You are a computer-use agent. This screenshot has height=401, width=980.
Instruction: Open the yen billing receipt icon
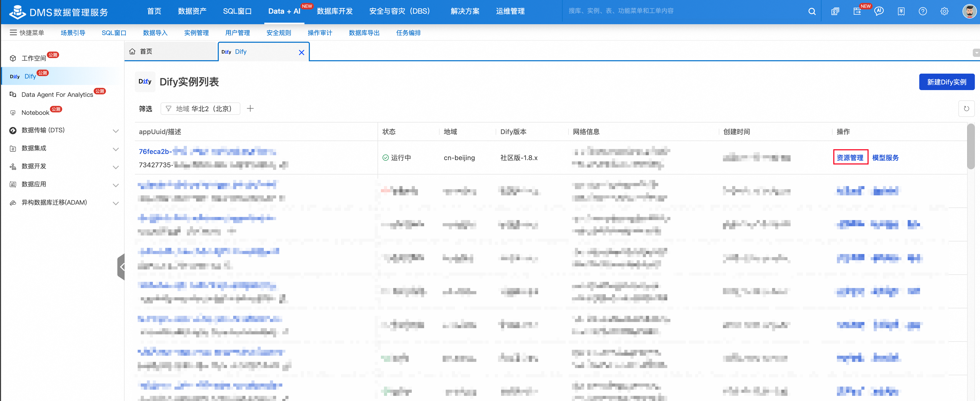point(901,11)
